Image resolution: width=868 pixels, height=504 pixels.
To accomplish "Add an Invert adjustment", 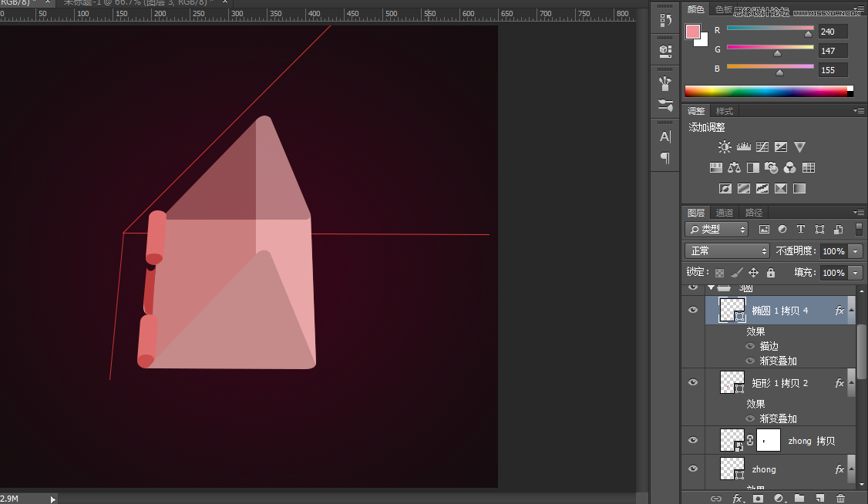I will [x=725, y=189].
